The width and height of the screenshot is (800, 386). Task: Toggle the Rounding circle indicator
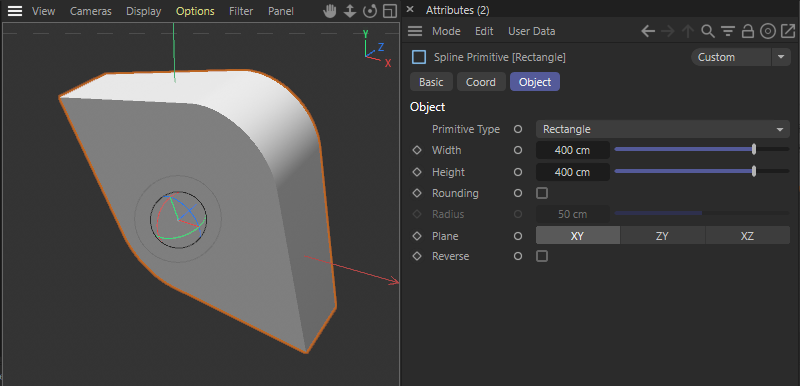point(518,193)
